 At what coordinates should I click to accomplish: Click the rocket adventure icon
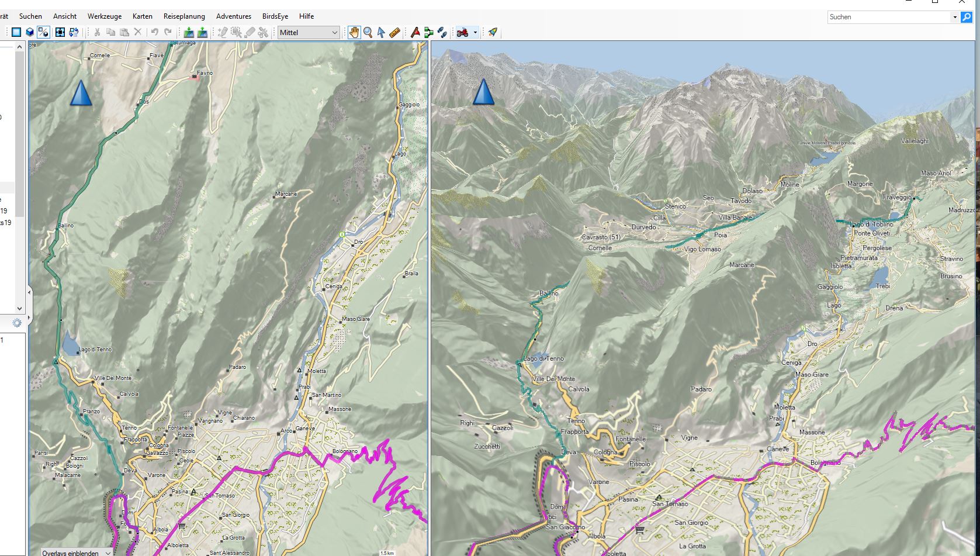493,32
